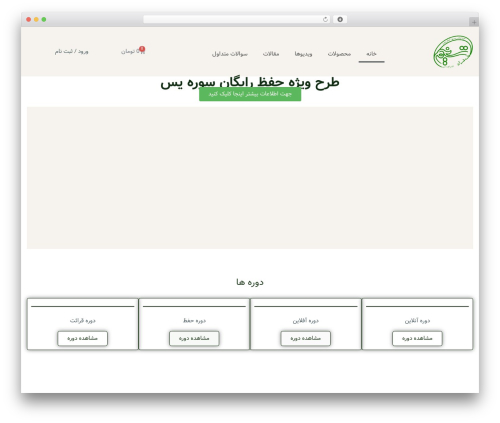Minimize the window with the yellow button
500x423 pixels.
point(36,20)
